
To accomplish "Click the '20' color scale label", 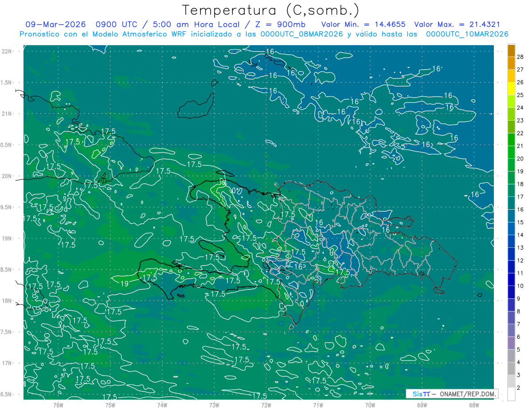I will point(520,159).
